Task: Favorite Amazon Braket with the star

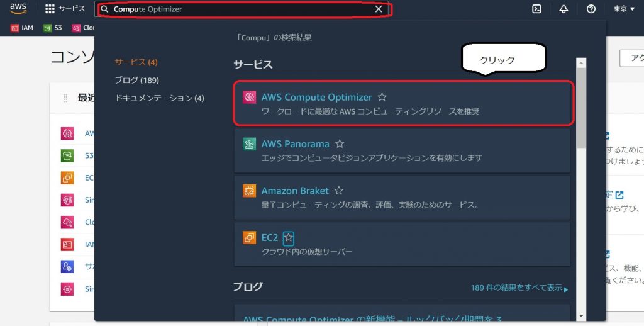Action: 338,191
